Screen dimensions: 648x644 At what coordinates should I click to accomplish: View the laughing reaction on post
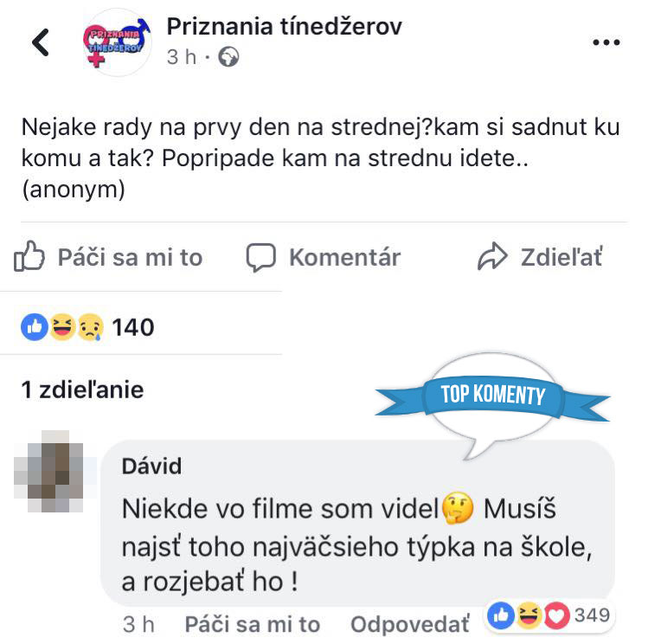[62, 327]
